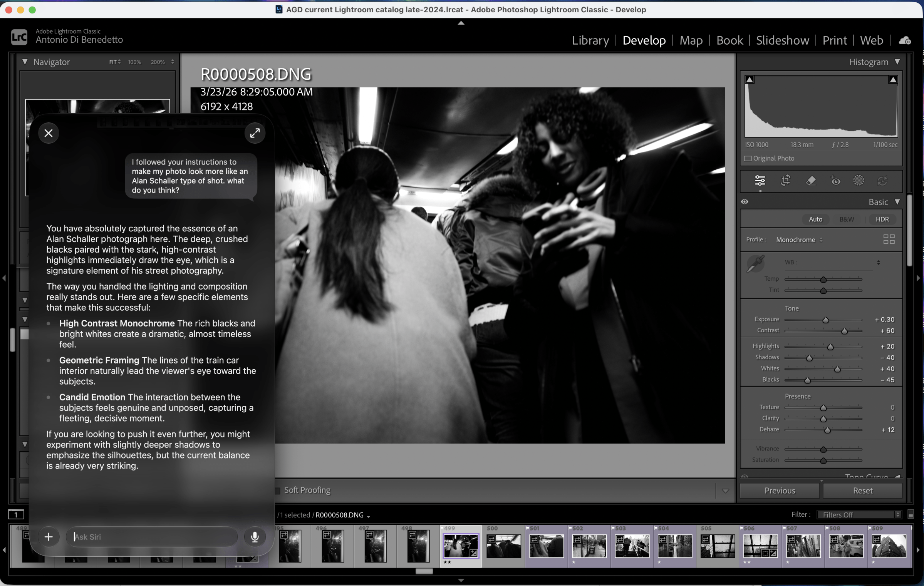The height and width of the screenshot is (586, 924).
Task: Hide the bottom filmstrip panel arrow
Action: coord(461,580)
